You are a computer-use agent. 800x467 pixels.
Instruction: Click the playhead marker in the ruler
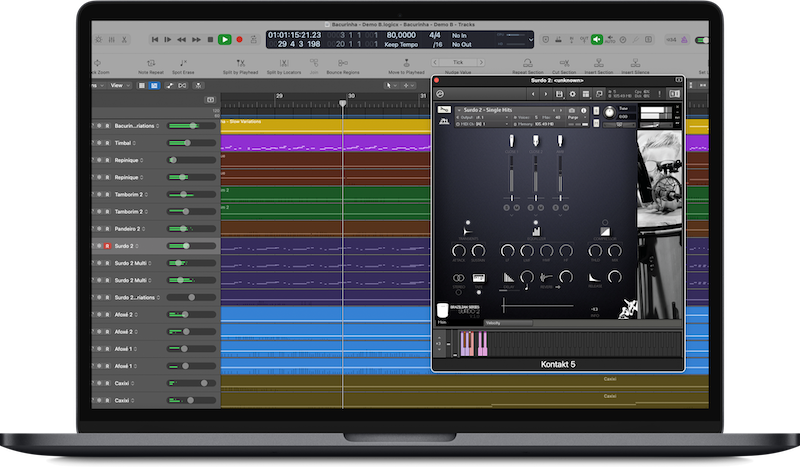pos(342,104)
